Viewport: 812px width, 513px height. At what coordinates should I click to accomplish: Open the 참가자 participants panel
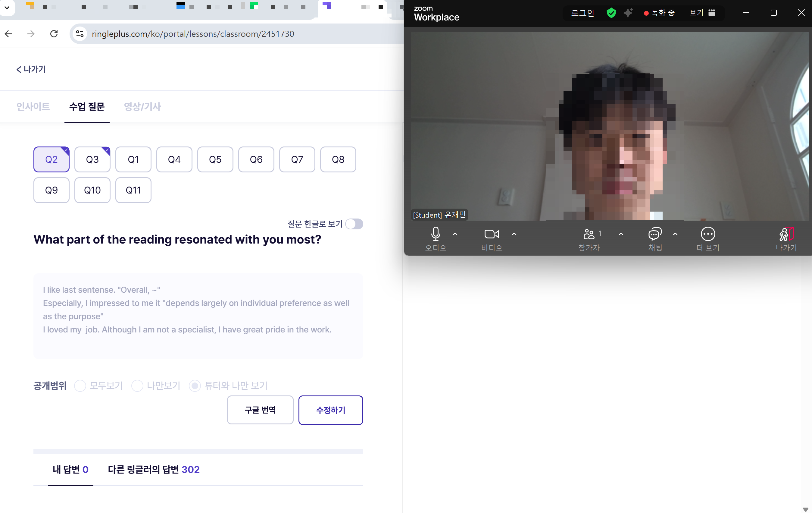(589, 234)
